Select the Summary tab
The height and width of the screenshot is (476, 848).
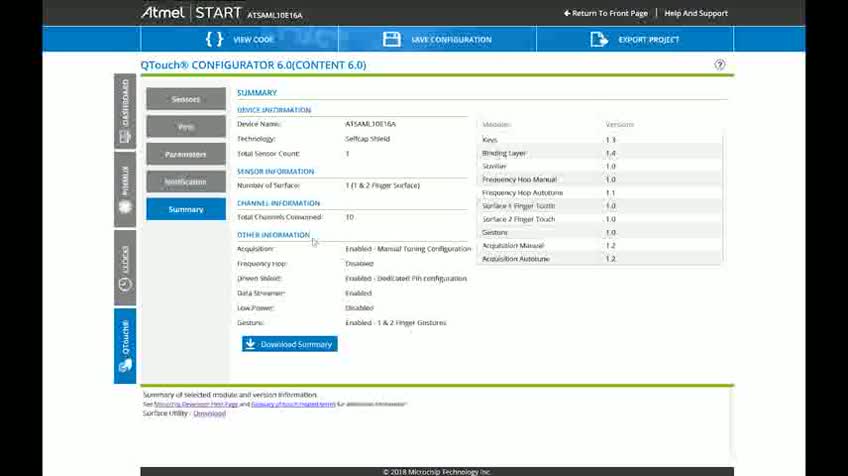point(185,209)
